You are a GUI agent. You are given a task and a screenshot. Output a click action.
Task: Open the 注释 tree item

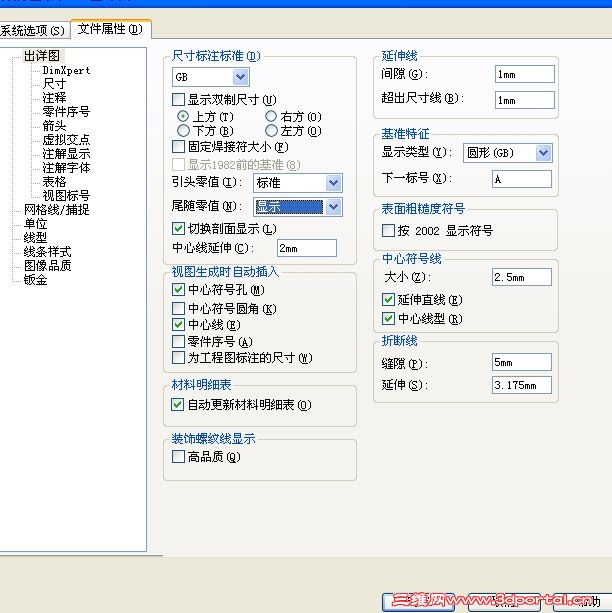(x=54, y=97)
